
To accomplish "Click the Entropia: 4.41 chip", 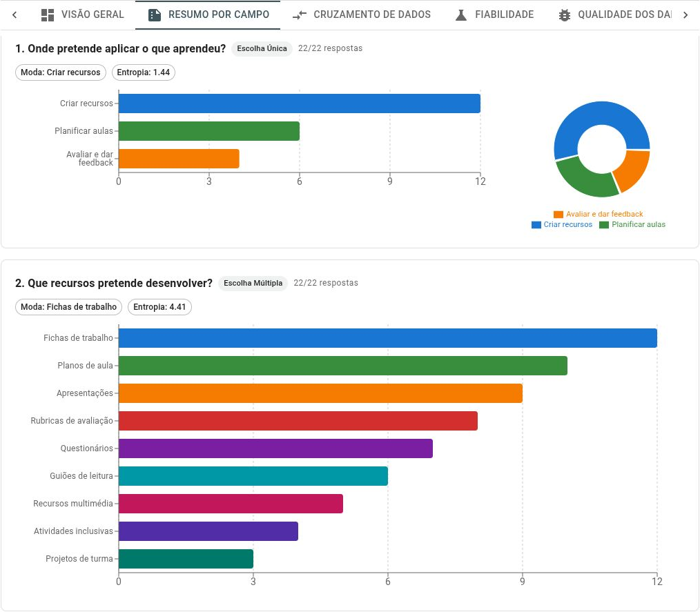I will click(159, 307).
